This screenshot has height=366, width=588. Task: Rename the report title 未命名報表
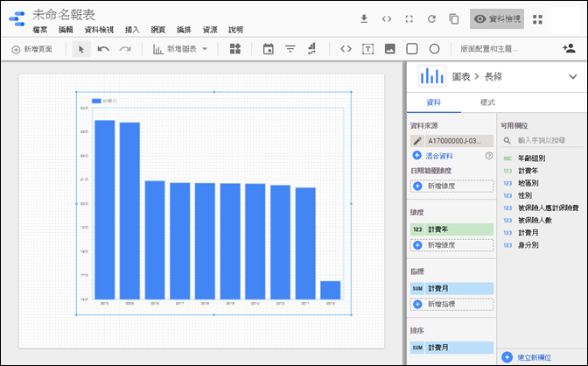(64, 15)
